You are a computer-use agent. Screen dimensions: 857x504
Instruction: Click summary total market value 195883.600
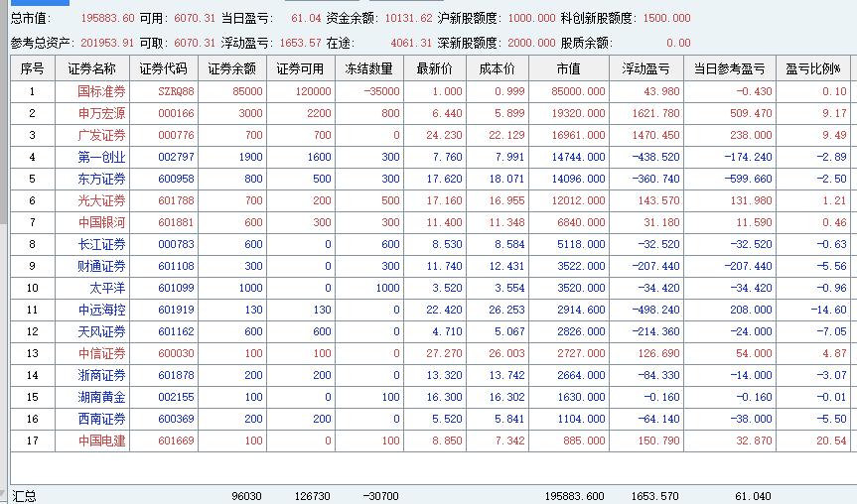[x=574, y=496]
